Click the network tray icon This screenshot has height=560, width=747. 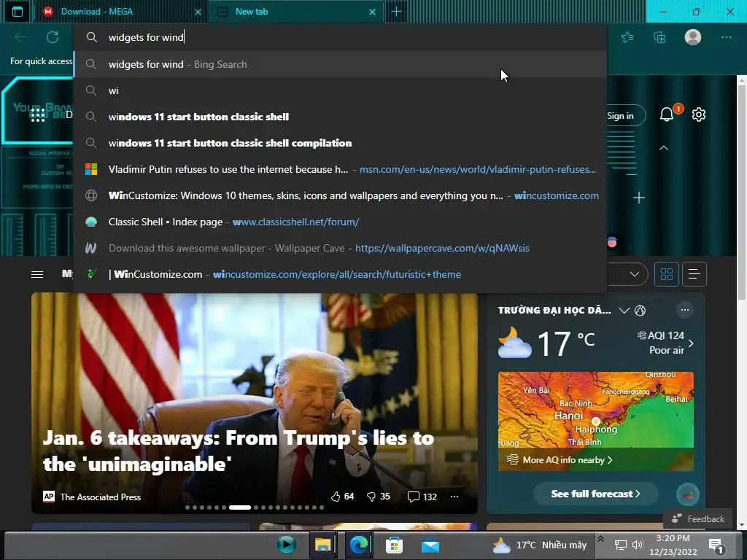pos(620,545)
